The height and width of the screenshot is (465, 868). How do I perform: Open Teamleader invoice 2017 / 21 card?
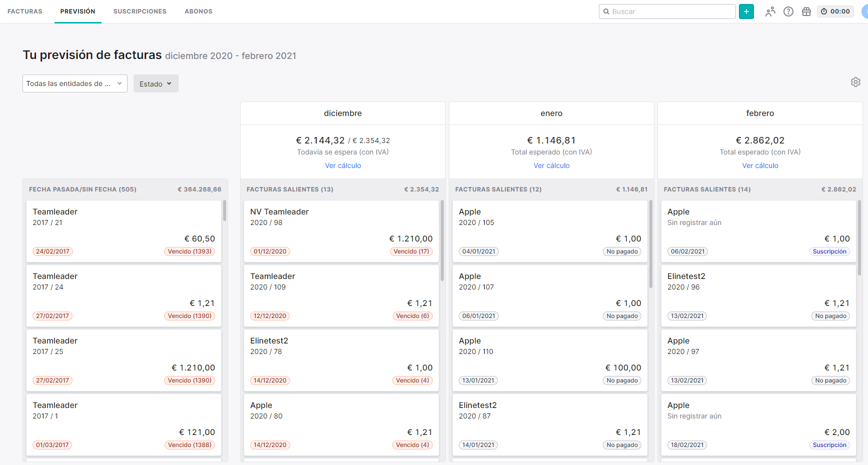[x=124, y=231]
